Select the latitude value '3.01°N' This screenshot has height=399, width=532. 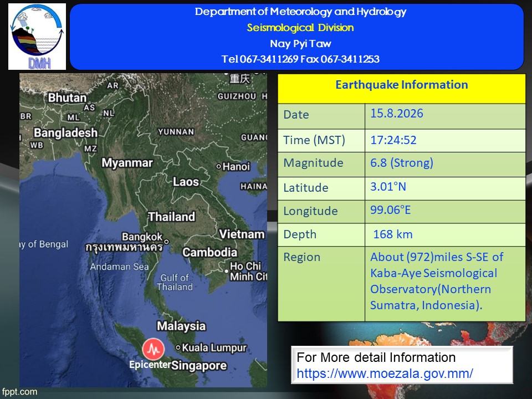tap(388, 187)
